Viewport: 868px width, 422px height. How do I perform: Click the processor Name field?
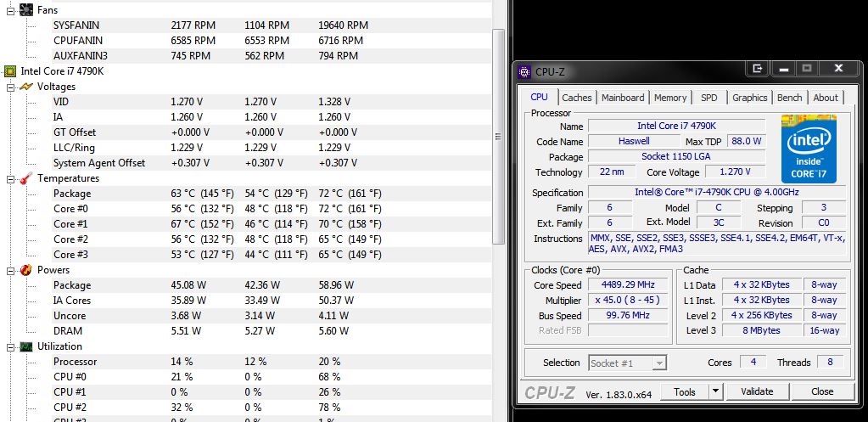coord(676,127)
